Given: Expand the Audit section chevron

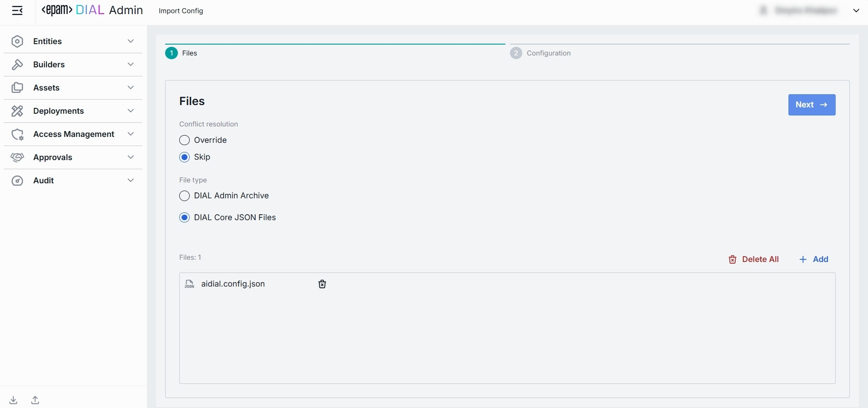Looking at the screenshot, I should click(x=131, y=181).
